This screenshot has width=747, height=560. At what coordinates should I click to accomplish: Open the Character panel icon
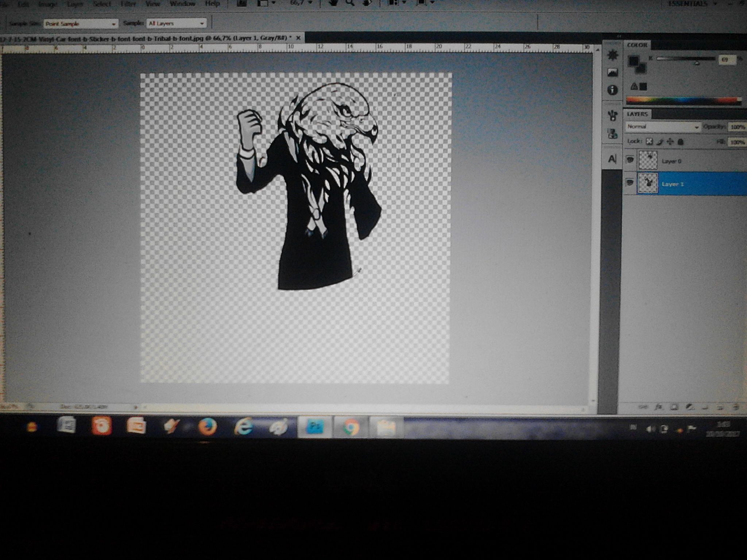(x=612, y=159)
